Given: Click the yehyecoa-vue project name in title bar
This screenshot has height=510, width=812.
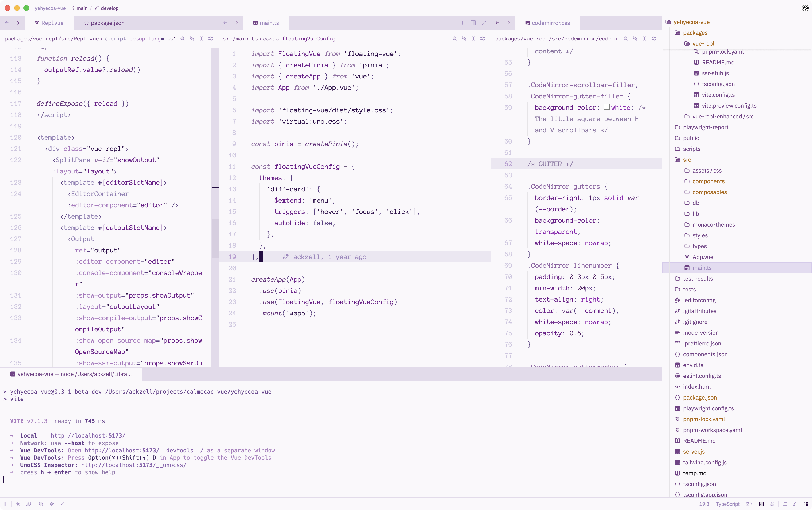Looking at the screenshot, I should pyautogui.click(x=50, y=8).
